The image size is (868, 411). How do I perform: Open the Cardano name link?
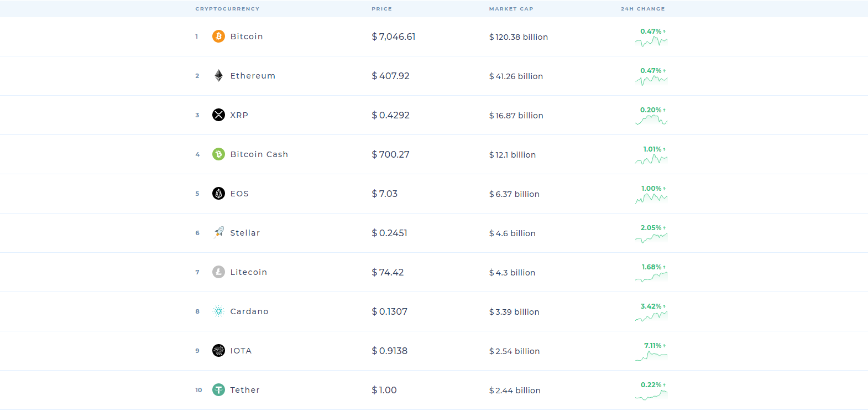249,311
